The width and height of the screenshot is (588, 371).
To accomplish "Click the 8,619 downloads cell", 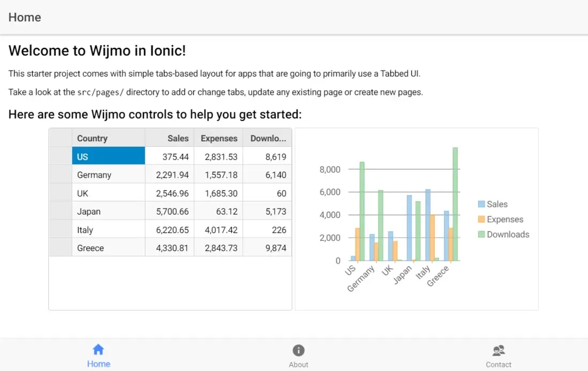I will [267, 156].
